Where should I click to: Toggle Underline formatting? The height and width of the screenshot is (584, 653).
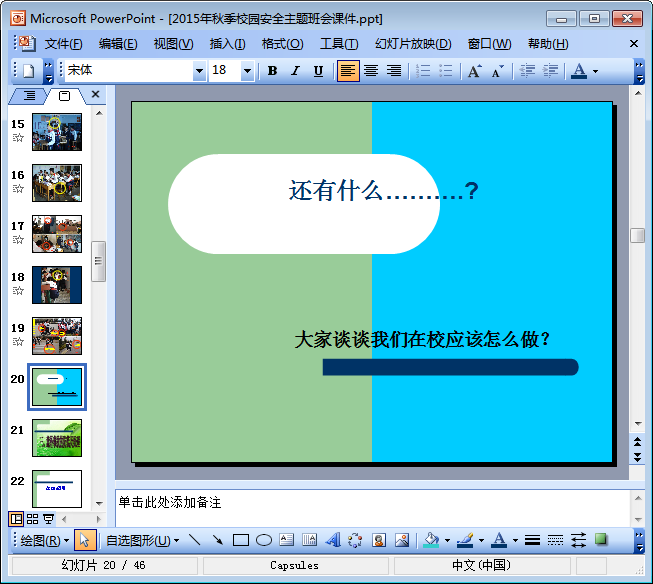(x=318, y=71)
